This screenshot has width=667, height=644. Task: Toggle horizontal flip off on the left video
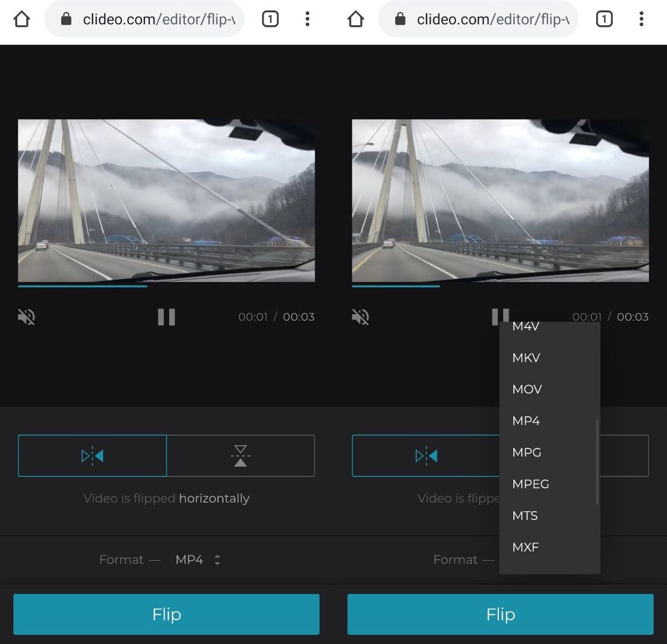point(92,455)
